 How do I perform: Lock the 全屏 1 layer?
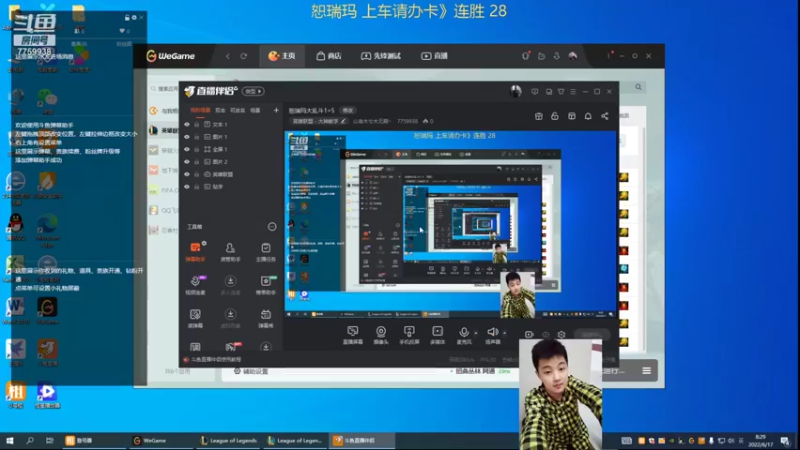coord(196,149)
